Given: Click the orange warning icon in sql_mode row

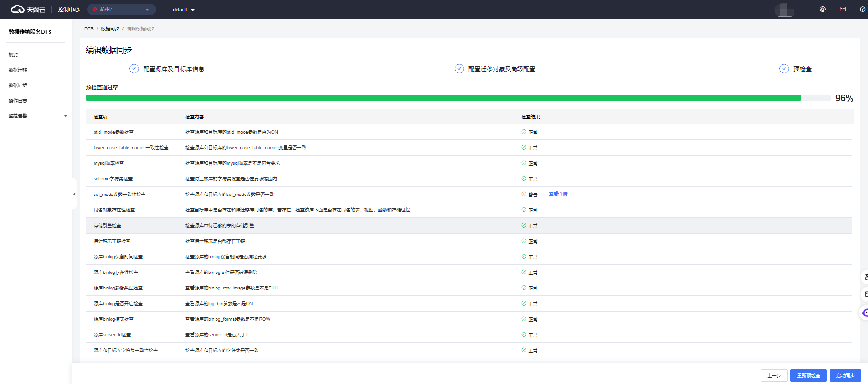Looking at the screenshot, I should pyautogui.click(x=524, y=194).
